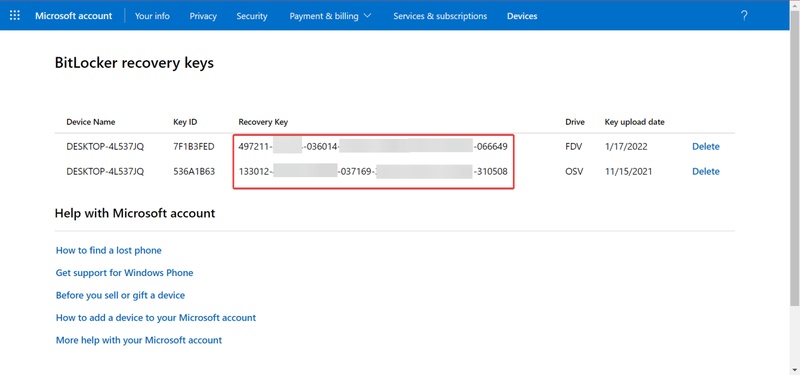Click device name in the OSV row
This screenshot has width=800, height=375.
pyautogui.click(x=105, y=171)
